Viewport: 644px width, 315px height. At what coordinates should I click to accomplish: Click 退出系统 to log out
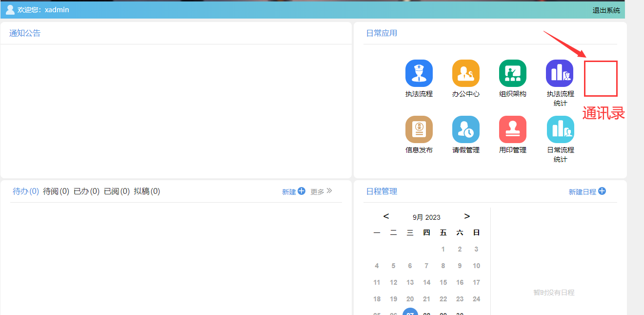[606, 10]
